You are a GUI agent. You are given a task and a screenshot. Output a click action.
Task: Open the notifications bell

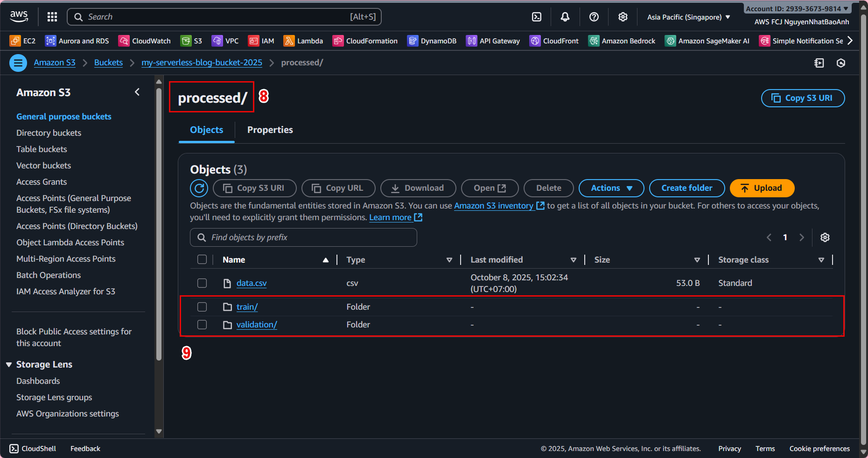565,17
